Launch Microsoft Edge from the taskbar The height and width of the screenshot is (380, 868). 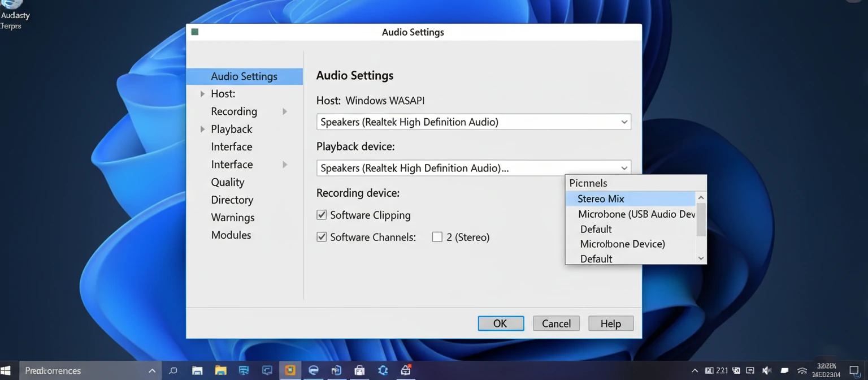coord(314,370)
